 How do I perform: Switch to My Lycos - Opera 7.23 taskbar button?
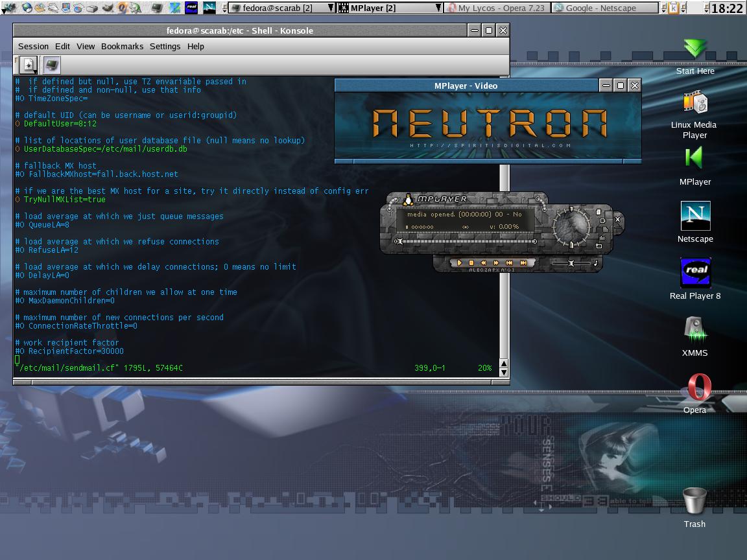click(497, 8)
